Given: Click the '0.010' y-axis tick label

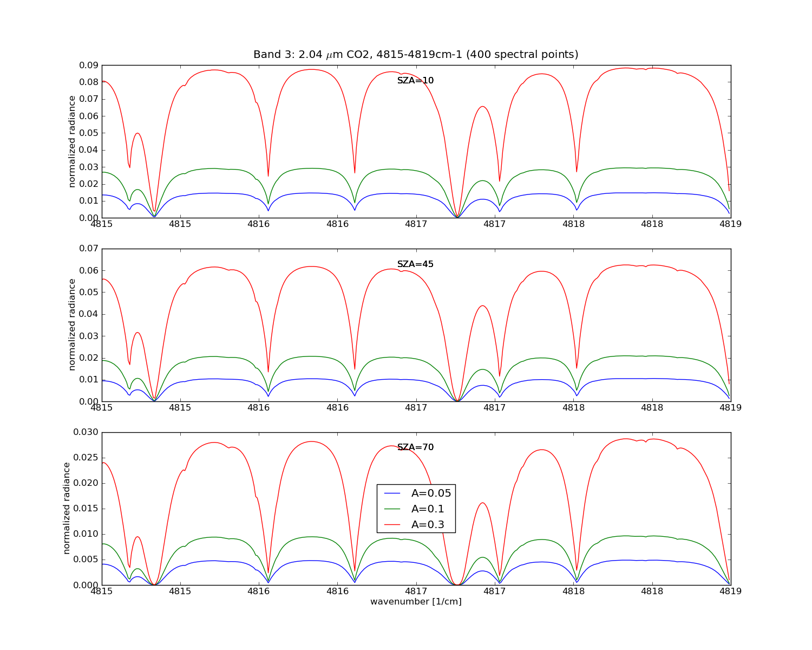Looking at the screenshot, I should coord(86,534).
